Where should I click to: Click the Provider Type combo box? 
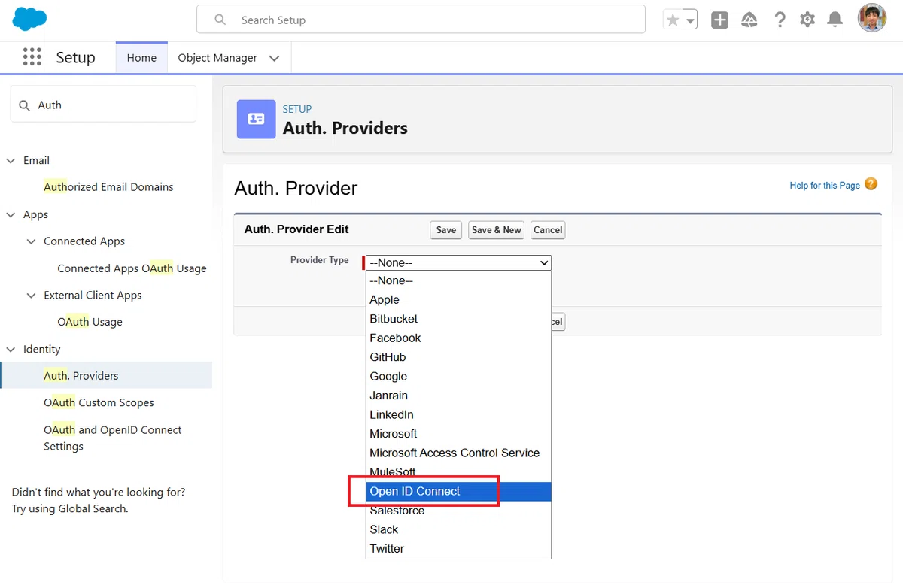pos(459,262)
